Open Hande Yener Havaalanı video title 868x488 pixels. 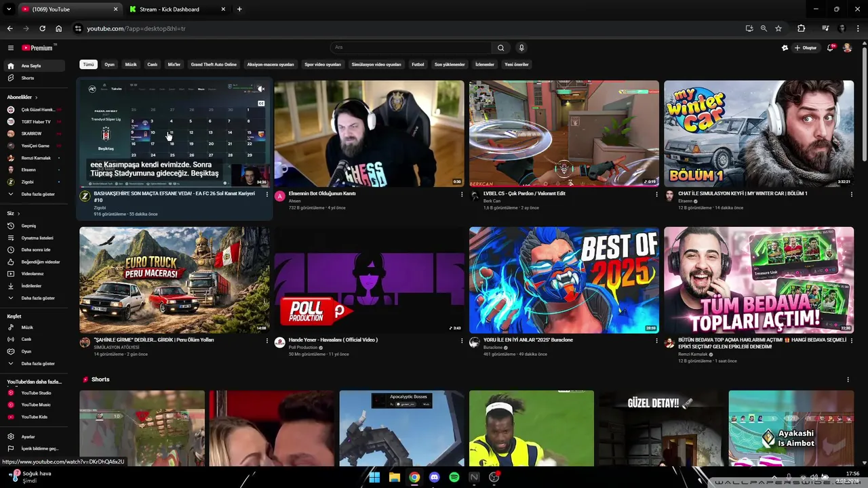pyautogui.click(x=333, y=340)
